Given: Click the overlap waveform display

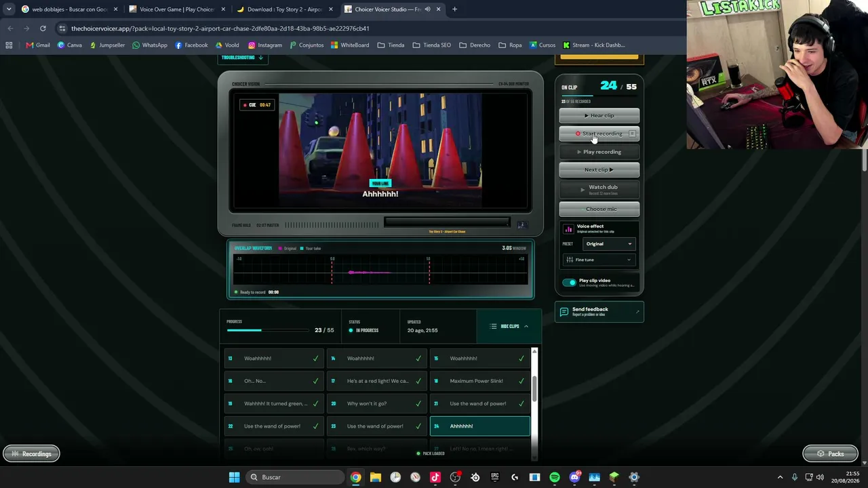Looking at the screenshot, I should (380, 270).
